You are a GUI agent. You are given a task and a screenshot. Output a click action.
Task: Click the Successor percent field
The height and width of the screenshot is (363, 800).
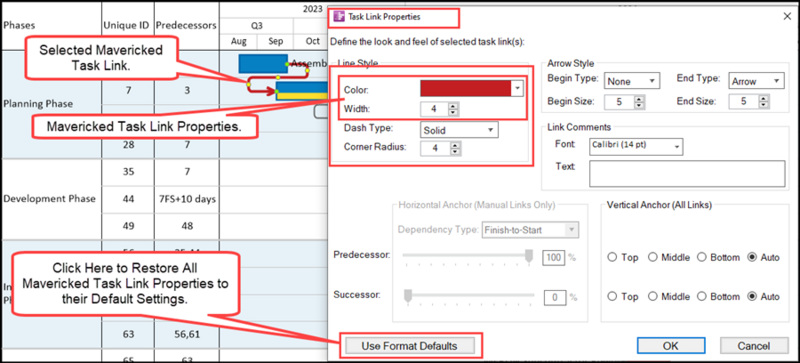554,297
